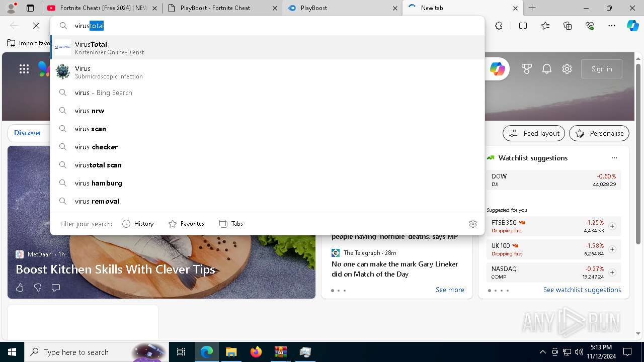Select virus removal suggestion
This screenshot has width=644, height=362.
coord(268,201)
